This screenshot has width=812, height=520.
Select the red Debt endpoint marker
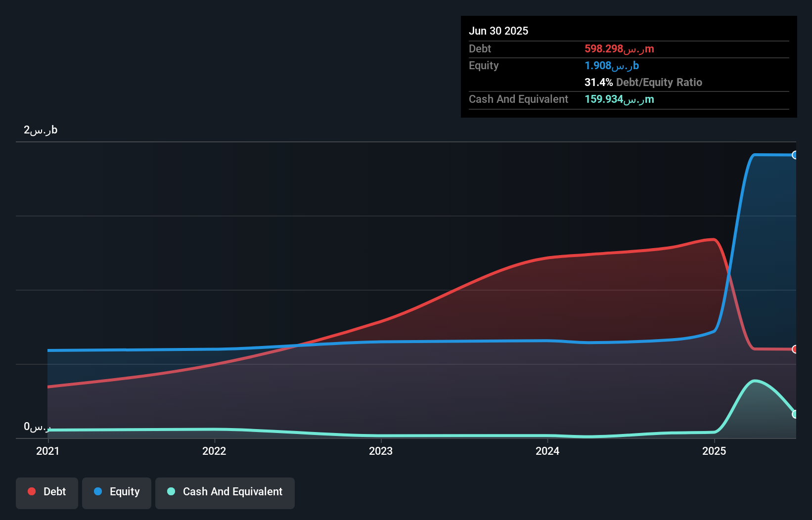tap(795, 349)
